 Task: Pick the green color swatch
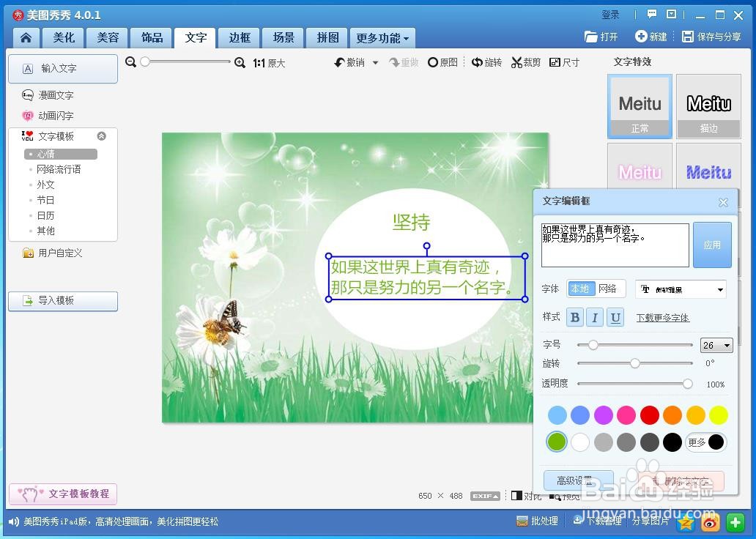557,442
